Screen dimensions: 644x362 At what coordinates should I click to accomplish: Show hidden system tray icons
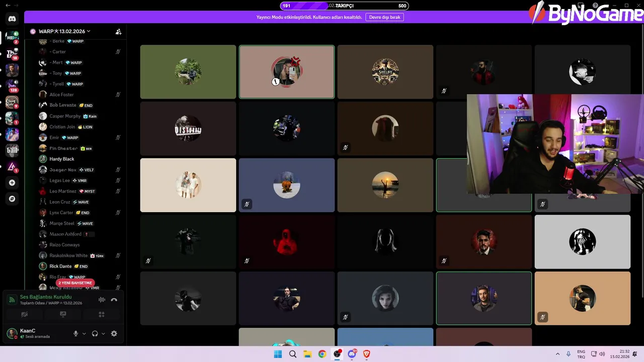click(557, 354)
